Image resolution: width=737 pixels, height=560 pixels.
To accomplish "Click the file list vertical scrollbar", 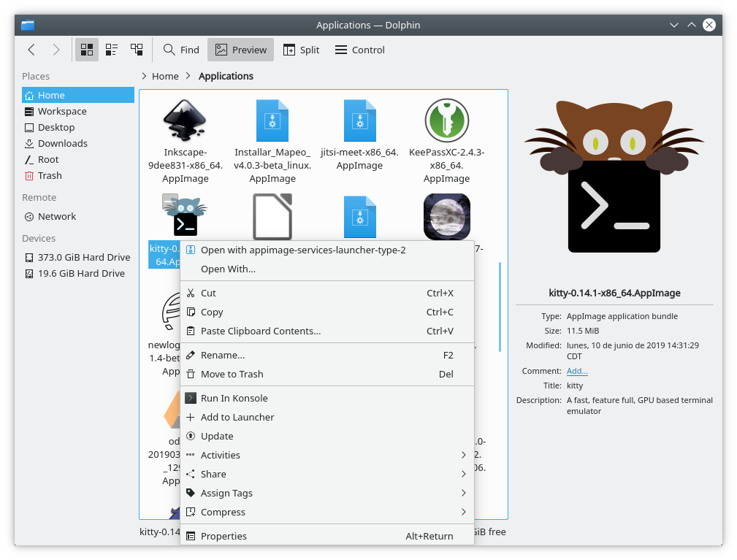I will (500, 307).
